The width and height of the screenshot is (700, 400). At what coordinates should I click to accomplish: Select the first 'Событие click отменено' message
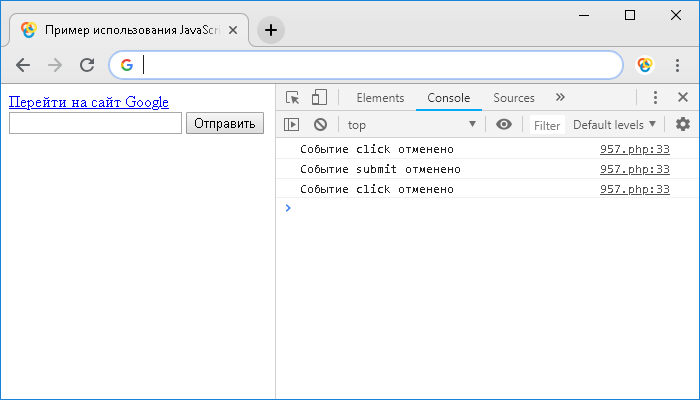(x=377, y=149)
